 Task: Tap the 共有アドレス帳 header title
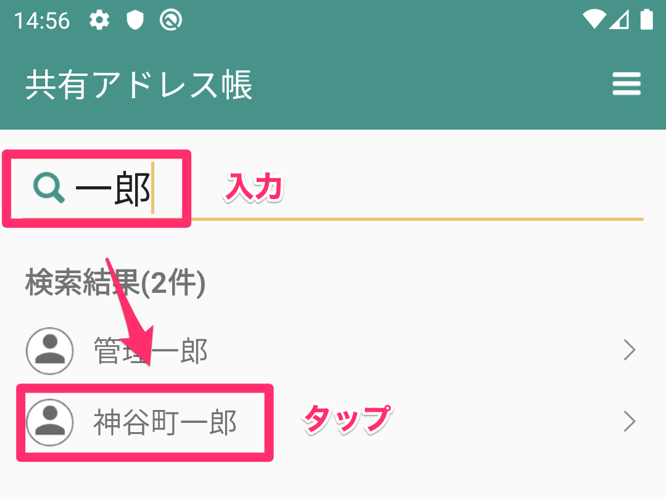pos(139,85)
